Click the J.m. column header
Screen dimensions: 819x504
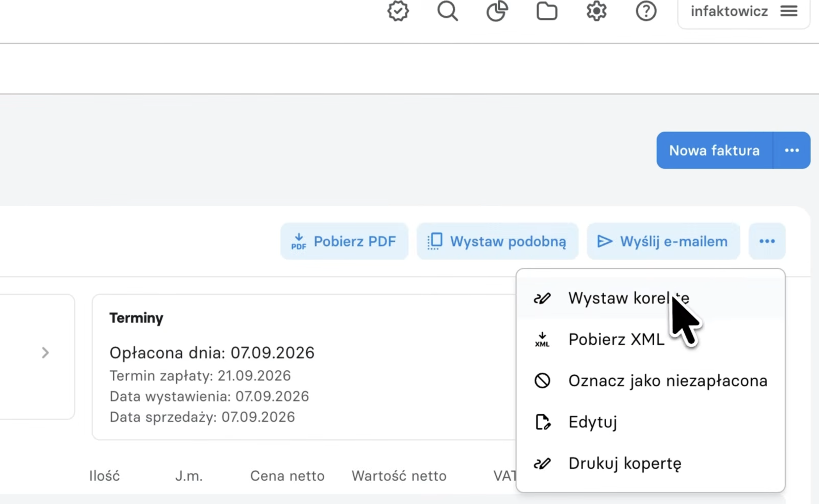pyautogui.click(x=189, y=476)
